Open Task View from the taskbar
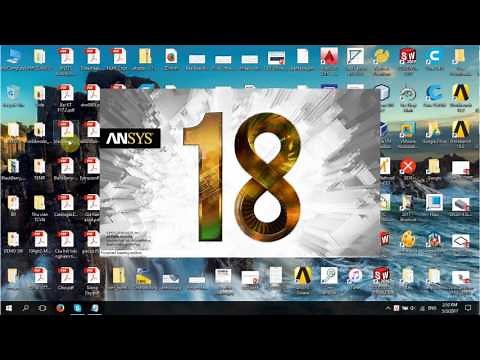The image size is (480, 360). 42,308
